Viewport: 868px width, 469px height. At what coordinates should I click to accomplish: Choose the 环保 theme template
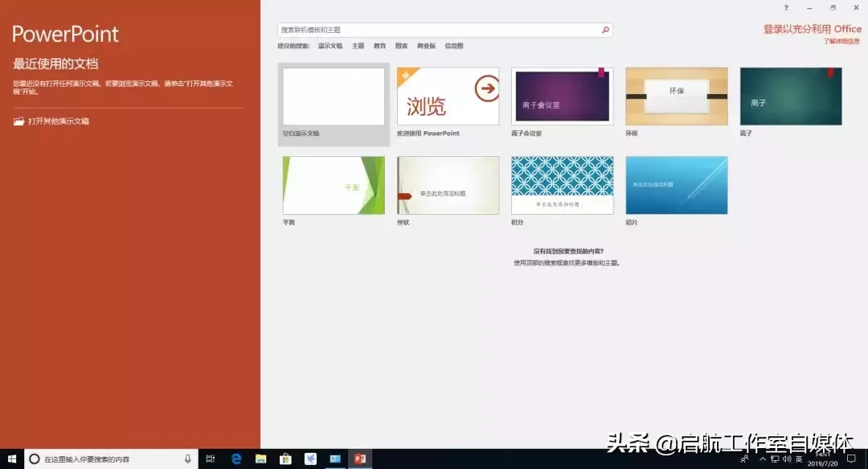click(x=676, y=94)
